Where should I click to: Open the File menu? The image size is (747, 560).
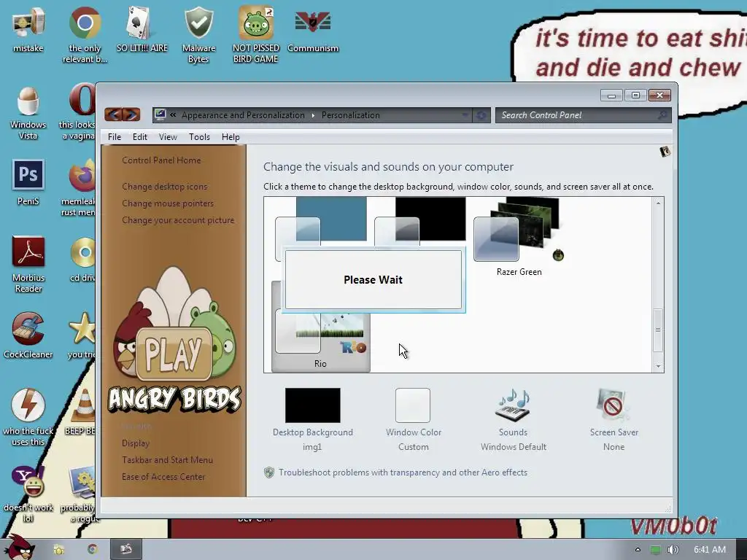click(115, 137)
